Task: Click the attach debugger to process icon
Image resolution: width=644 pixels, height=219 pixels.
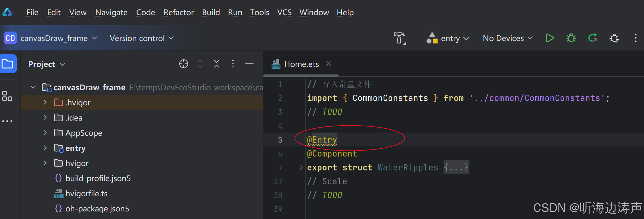Action: click(x=614, y=38)
